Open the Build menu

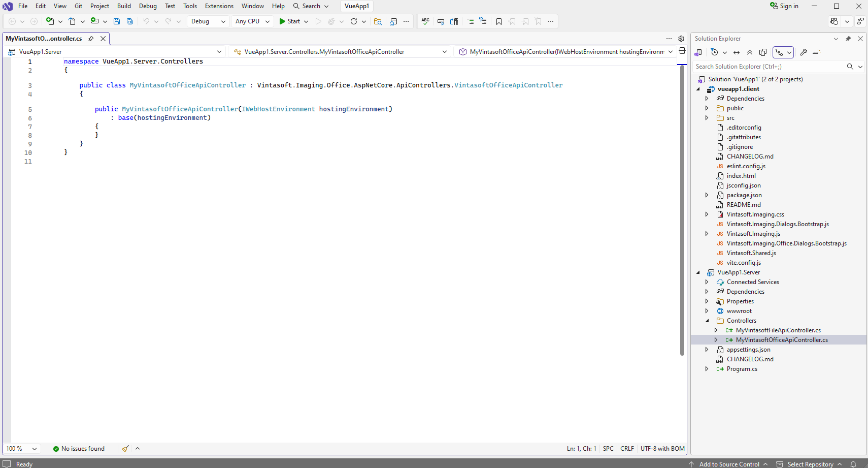124,6
